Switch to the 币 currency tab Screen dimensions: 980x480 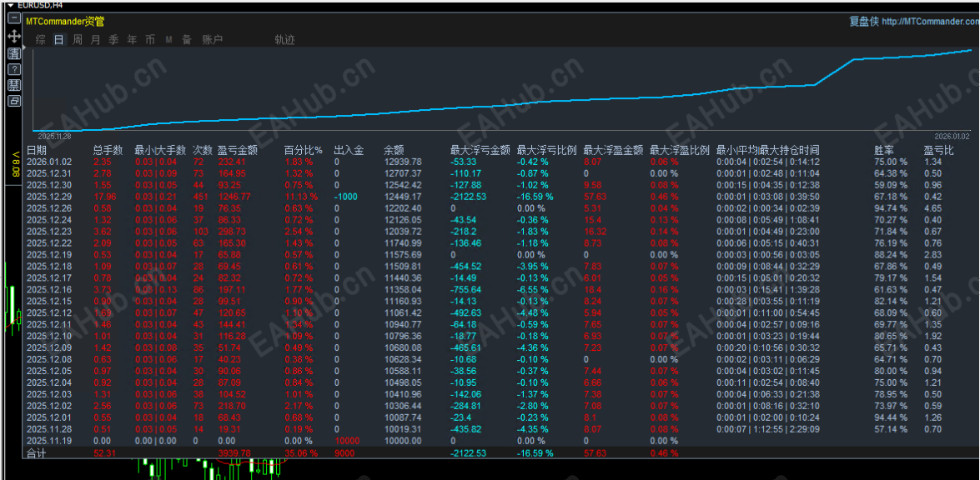point(149,39)
